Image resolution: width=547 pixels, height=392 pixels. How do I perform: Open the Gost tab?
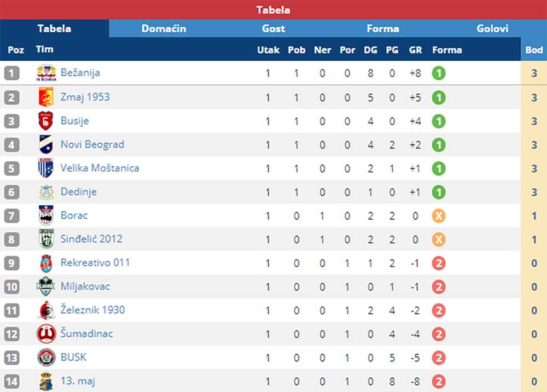tap(273, 28)
